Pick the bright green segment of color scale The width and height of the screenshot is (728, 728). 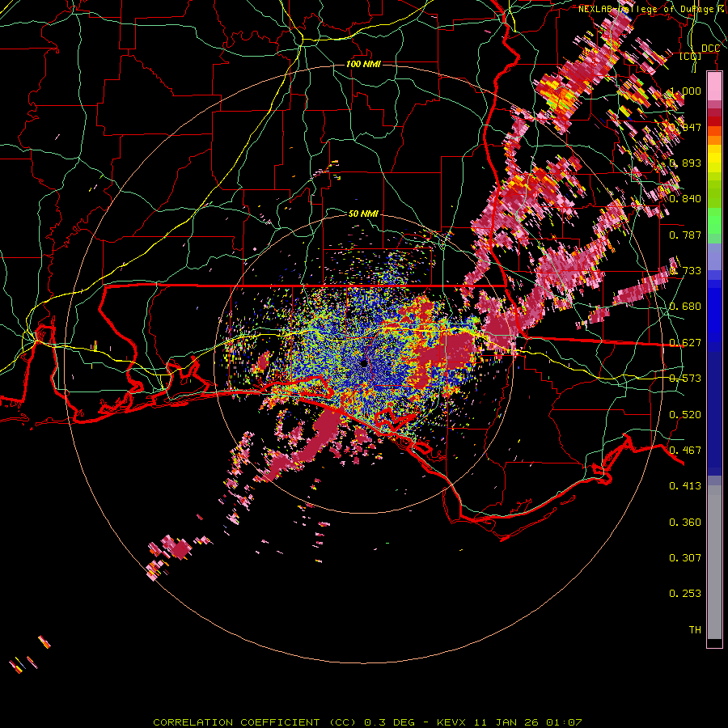click(x=714, y=220)
